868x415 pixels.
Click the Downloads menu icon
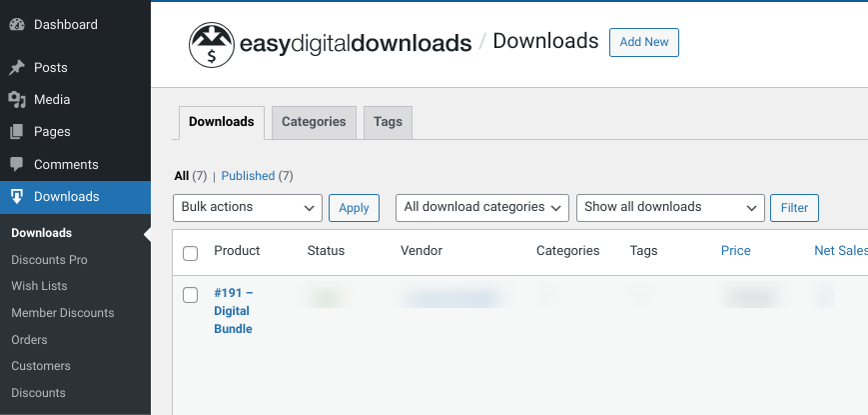point(17,197)
